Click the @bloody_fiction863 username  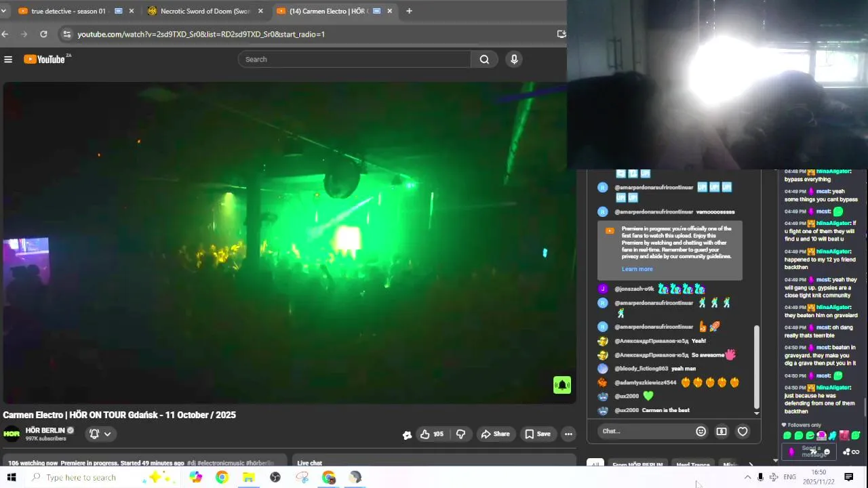[641, 369]
